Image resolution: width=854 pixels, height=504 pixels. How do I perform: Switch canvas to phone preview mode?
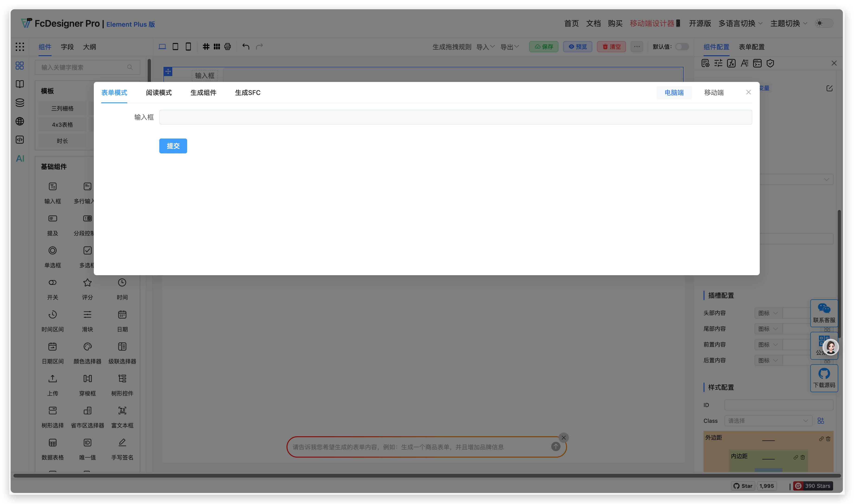(x=188, y=47)
